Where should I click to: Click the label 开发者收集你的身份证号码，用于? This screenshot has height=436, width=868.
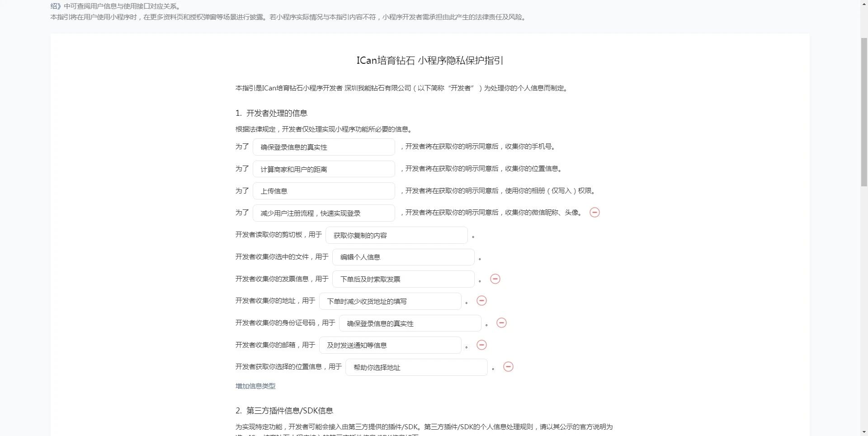coord(285,323)
